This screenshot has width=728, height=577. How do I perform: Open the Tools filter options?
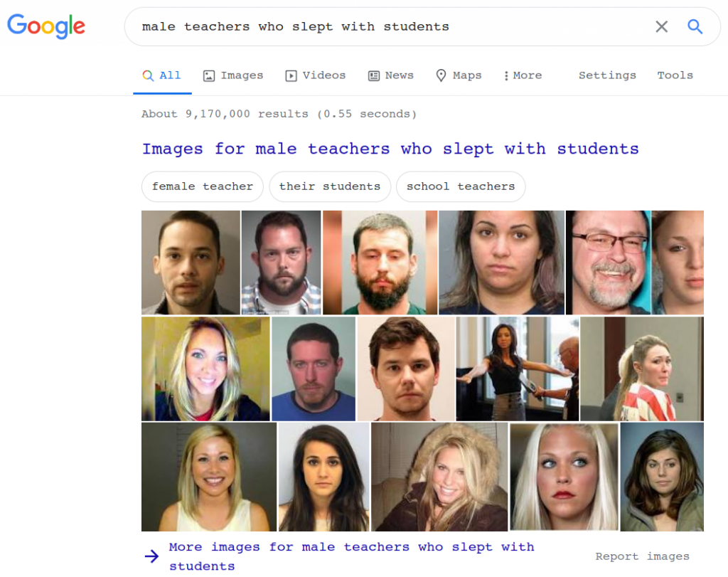(675, 75)
